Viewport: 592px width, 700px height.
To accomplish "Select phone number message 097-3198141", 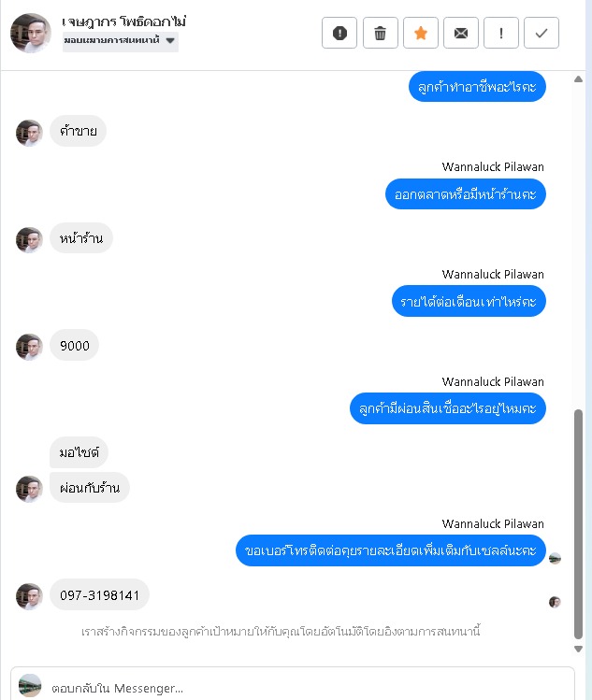I will pyautogui.click(x=99, y=594).
